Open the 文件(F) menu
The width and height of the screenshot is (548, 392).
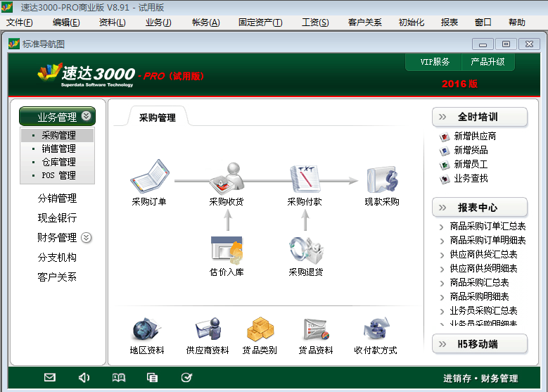point(20,23)
